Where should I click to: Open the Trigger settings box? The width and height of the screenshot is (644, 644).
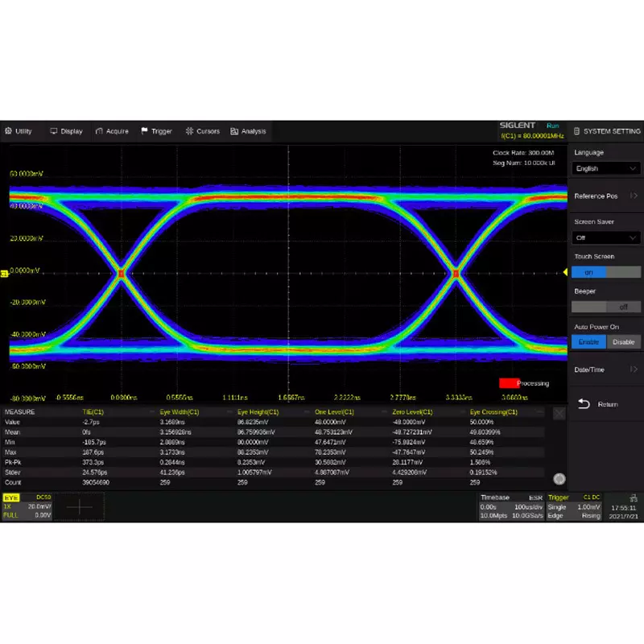[574, 507]
